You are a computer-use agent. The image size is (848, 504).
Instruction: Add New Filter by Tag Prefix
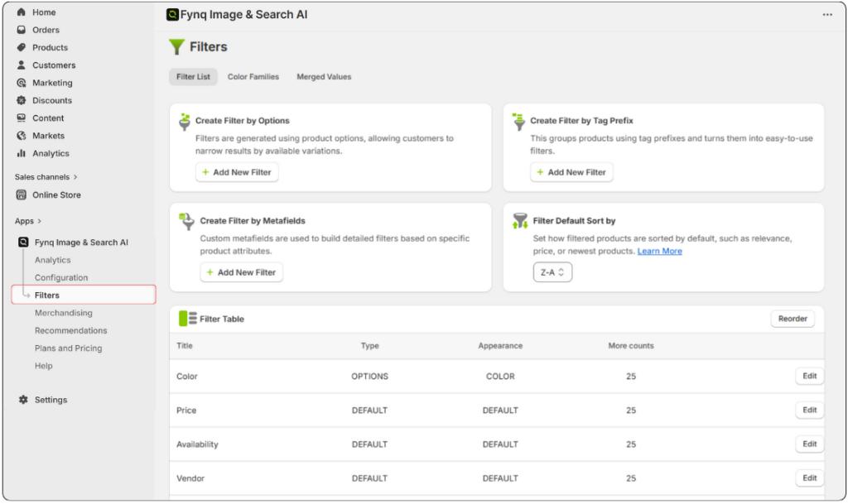click(x=571, y=172)
